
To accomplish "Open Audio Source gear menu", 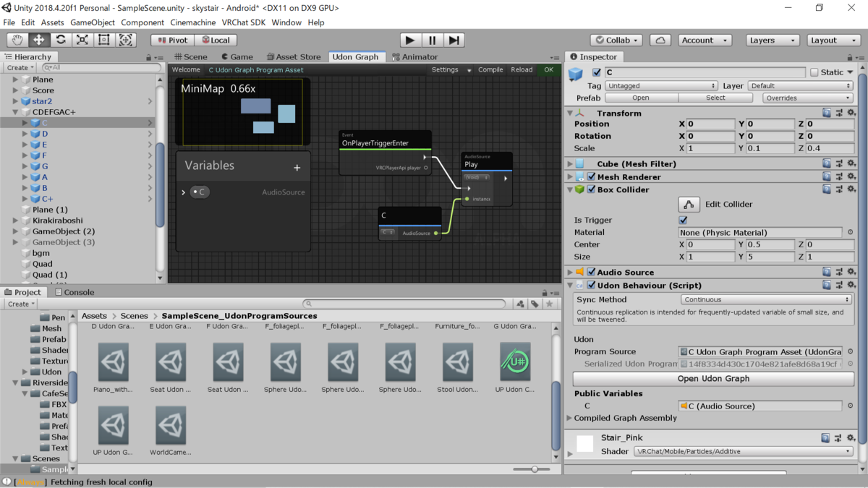I will [851, 272].
